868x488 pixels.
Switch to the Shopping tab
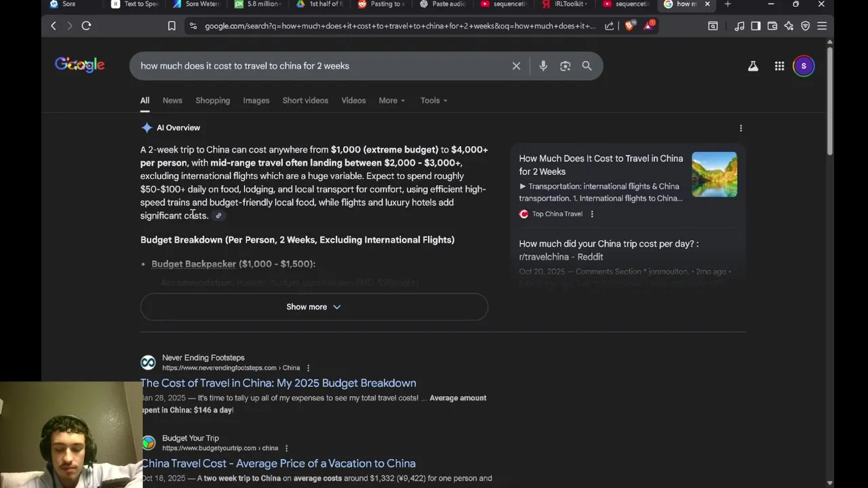pos(213,100)
